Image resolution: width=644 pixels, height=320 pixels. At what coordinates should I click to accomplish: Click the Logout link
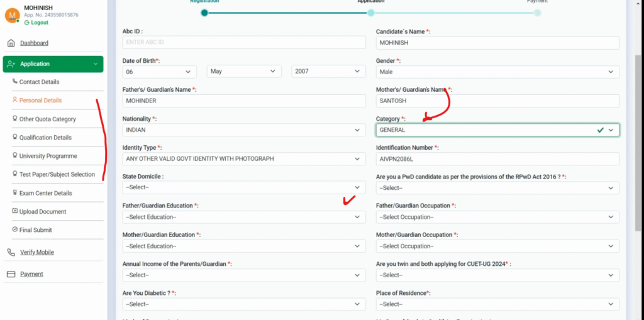coord(39,23)
